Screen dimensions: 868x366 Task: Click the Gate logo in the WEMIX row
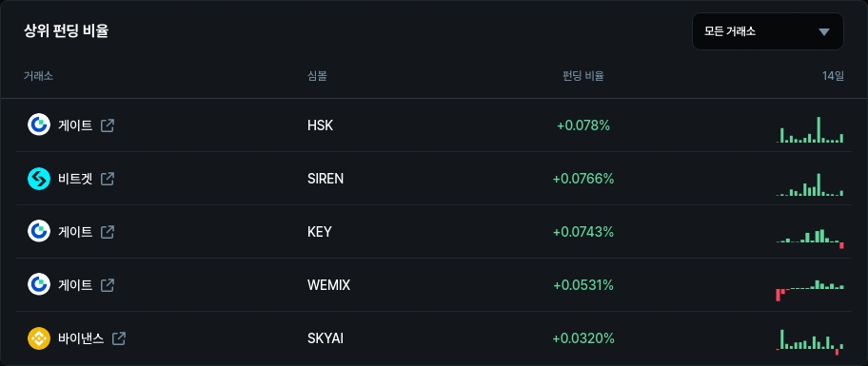(x=39, y=285)
